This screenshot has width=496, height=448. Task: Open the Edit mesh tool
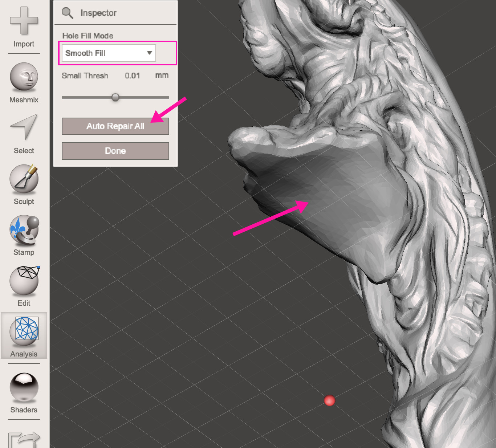point(24,281)
